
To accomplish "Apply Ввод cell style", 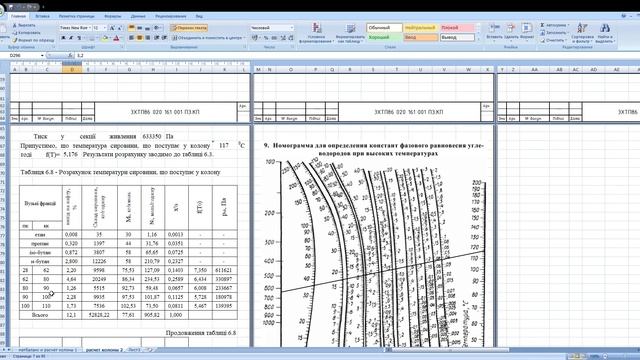I will (420, 38).
